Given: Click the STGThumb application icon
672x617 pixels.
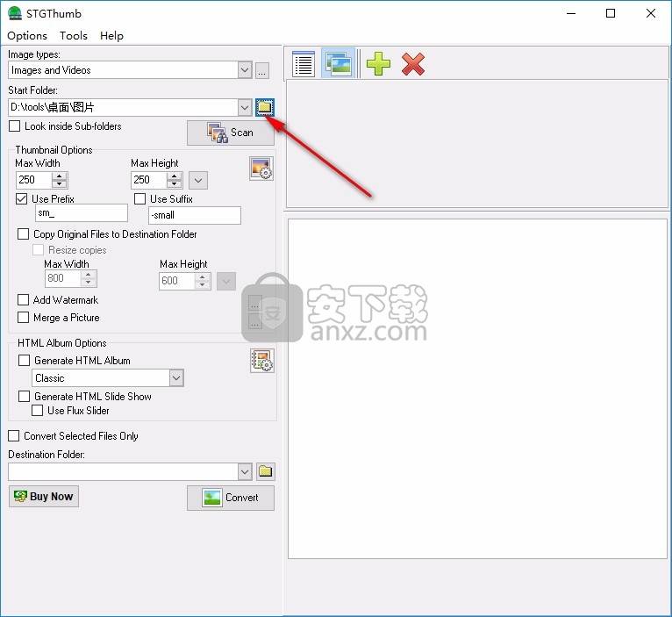Looking at the screenshot, I should [15, 13].
